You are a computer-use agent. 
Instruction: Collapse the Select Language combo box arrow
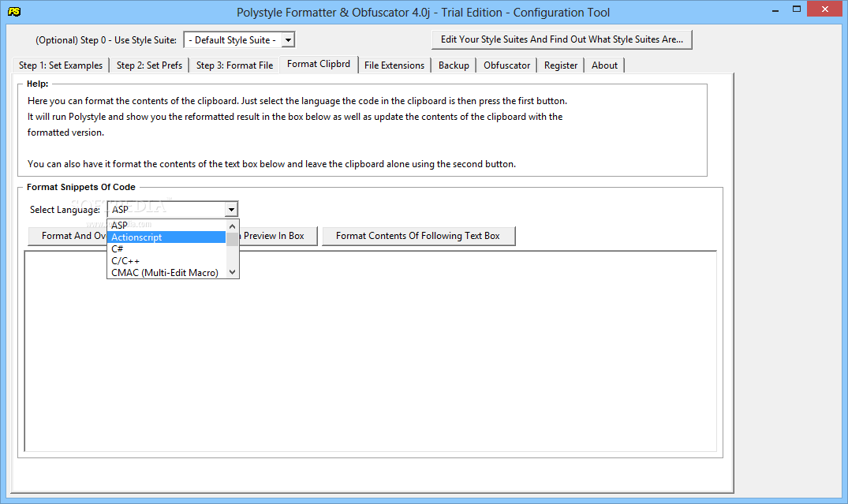point(231,209)
